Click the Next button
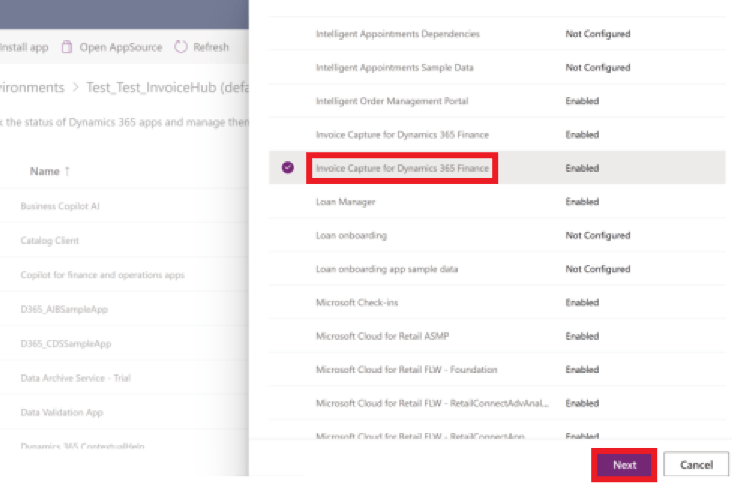Image resolution: width=732 pixels, height=490 pixels. tap(624, 465)
